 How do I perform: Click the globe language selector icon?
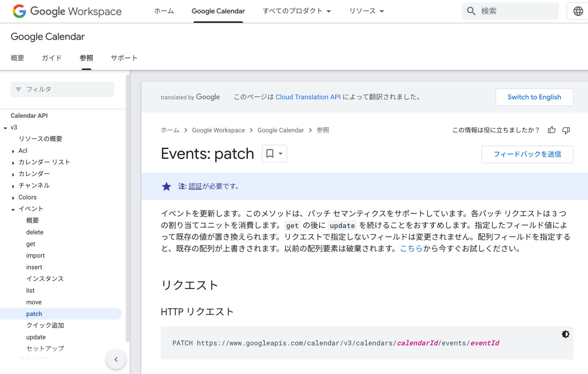pyautogui.click(x=578, y=11)
